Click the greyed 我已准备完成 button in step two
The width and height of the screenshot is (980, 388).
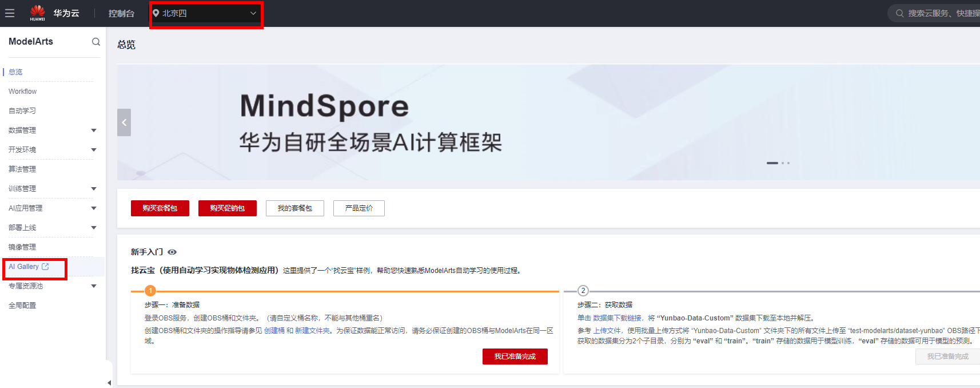click(947, 357)
